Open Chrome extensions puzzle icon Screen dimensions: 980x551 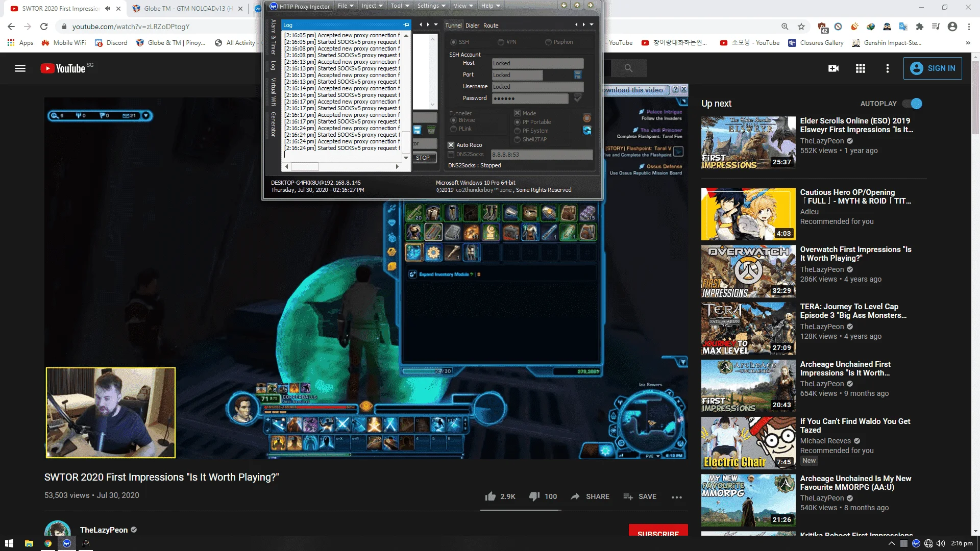(920, 27)
